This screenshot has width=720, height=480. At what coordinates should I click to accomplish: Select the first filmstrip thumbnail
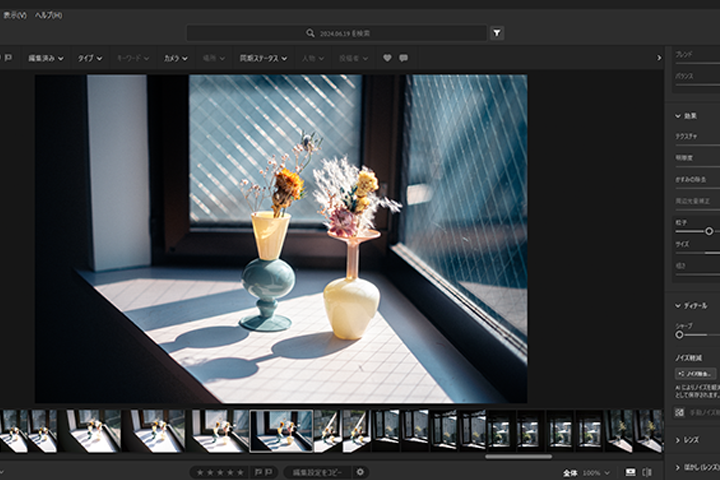(x=14, y=431)
